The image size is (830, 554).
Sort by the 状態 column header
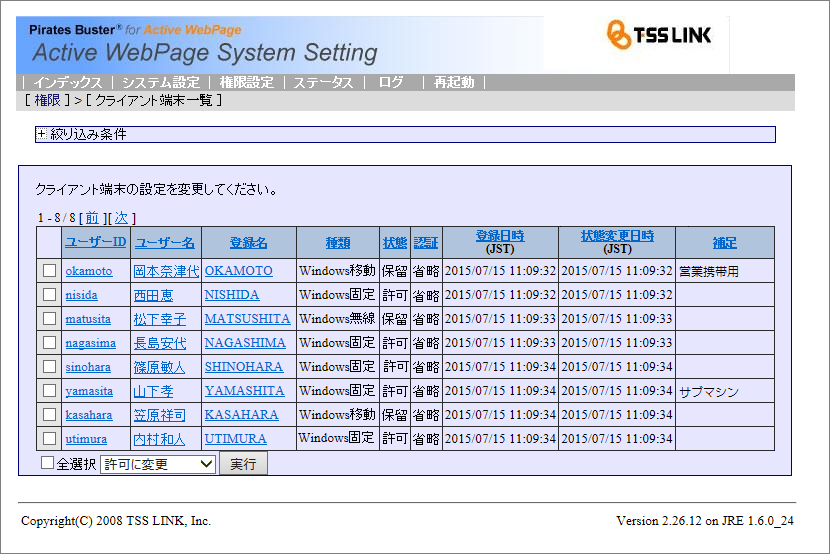pyautogui.click(x=394, y=242)
